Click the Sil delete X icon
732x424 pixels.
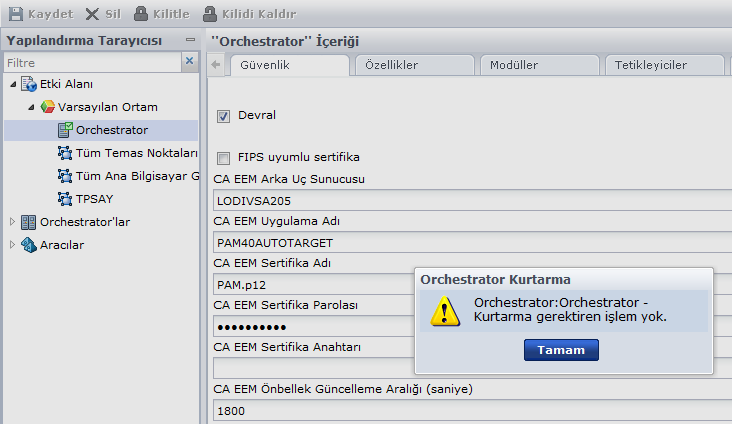point(92,14)
